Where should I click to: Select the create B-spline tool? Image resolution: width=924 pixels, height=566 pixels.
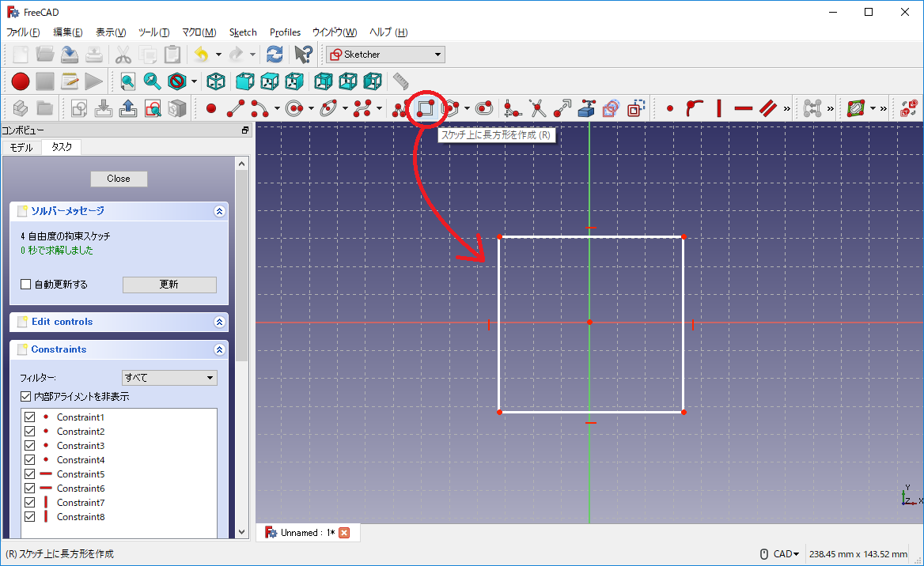362,108
